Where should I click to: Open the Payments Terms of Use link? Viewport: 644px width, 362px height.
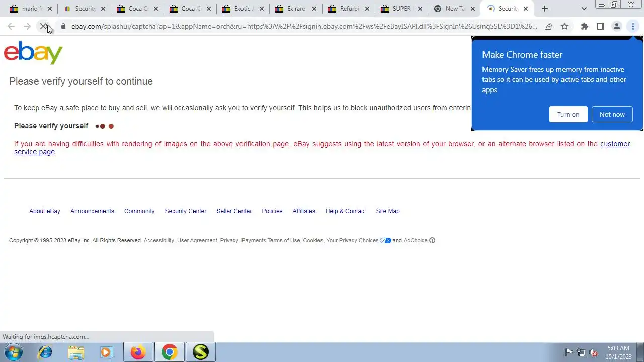(x=271, y=241)
